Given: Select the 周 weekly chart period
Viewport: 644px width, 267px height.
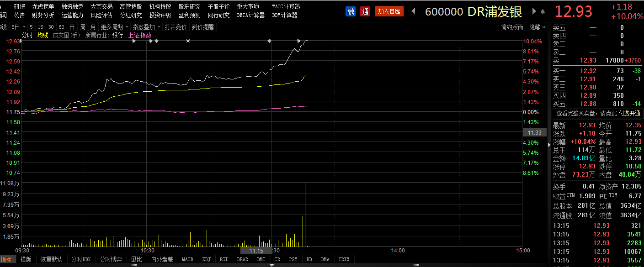Looking at the screenshot, I should [x=82, y=27].
